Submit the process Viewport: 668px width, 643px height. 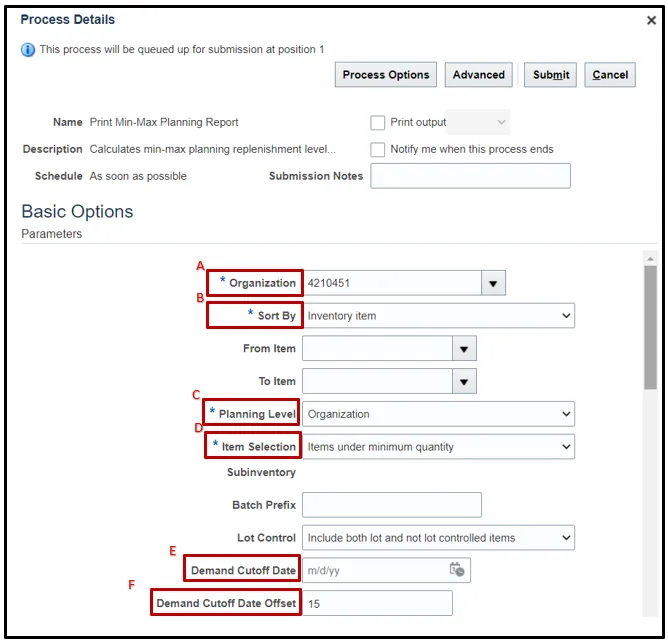click(x=550, y=75)
